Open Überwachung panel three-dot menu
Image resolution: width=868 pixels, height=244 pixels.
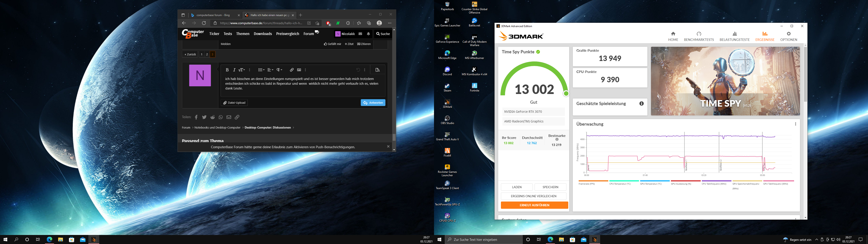point(796,124)
